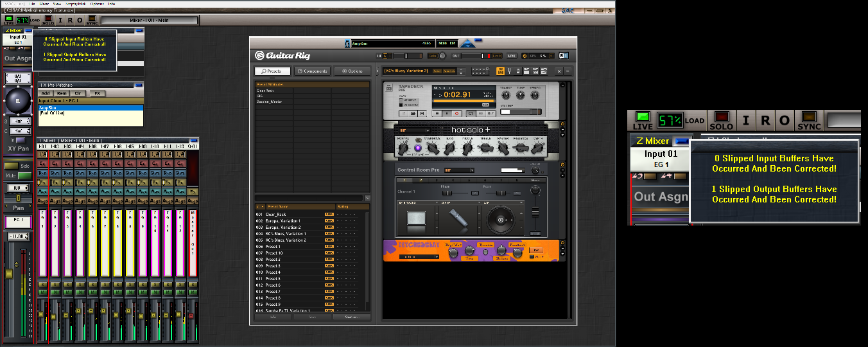The image size is (868, 347).
Task: Toggle the Hot Solo+ power icon
Action: 562,124
